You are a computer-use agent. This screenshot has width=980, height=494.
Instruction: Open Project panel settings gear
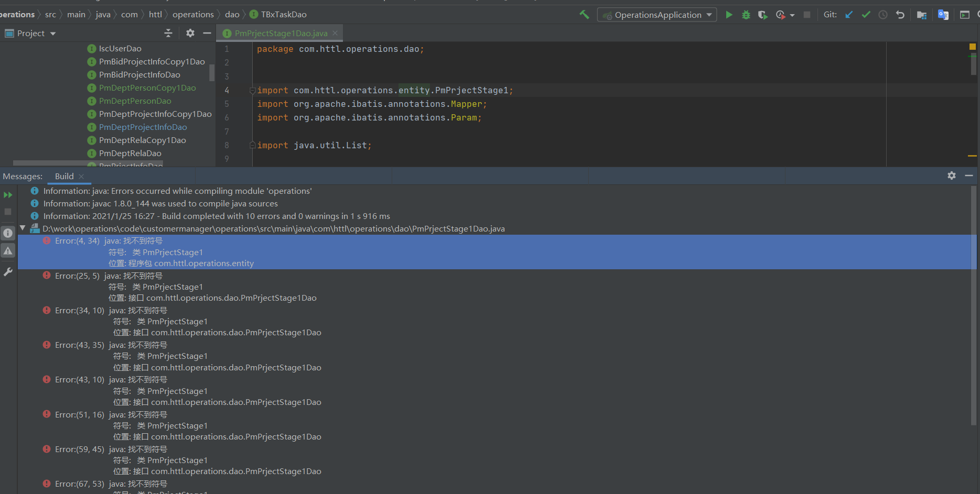pos(190,34)
